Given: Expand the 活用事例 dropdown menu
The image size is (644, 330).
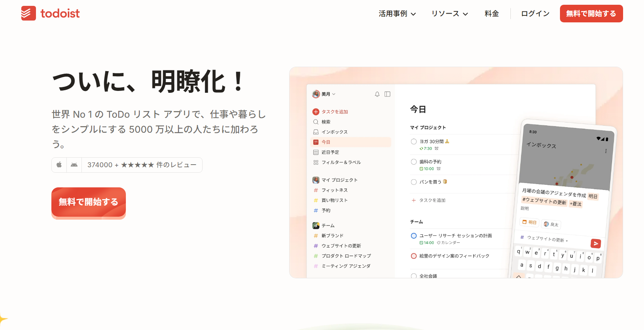Looking at the screenshot, I should pyautogui.click(x=397, y=14).
